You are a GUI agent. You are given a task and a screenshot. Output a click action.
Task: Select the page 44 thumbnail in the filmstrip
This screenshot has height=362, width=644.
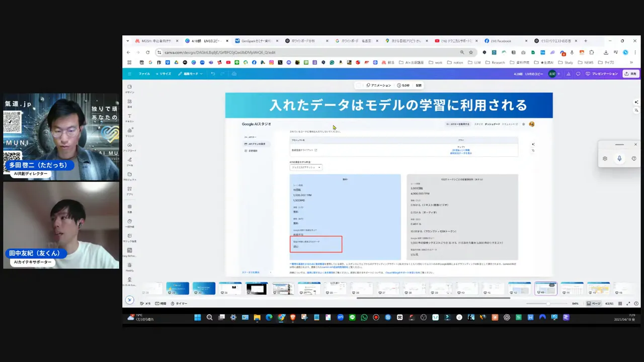point(572,288)
